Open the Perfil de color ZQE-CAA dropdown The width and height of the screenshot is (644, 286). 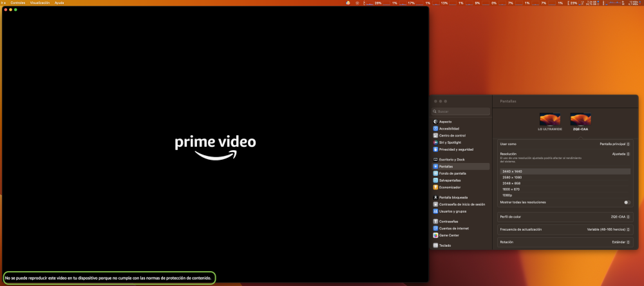pos(620,217)
